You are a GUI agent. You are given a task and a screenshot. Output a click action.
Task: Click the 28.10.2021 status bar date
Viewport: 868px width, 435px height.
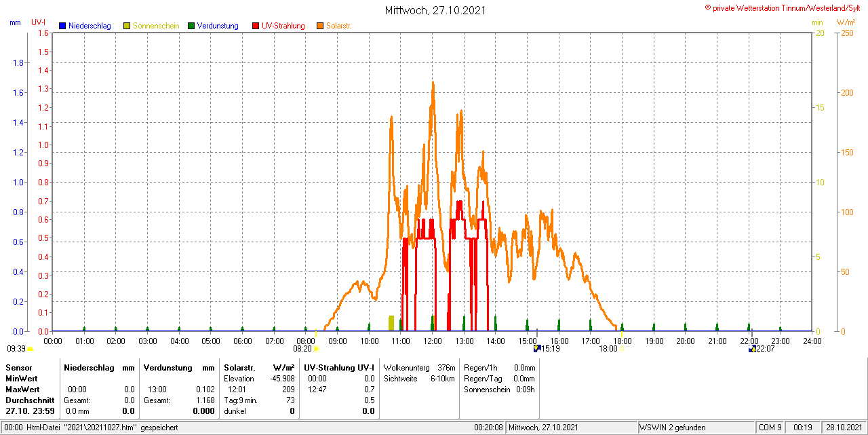point(844,428)
